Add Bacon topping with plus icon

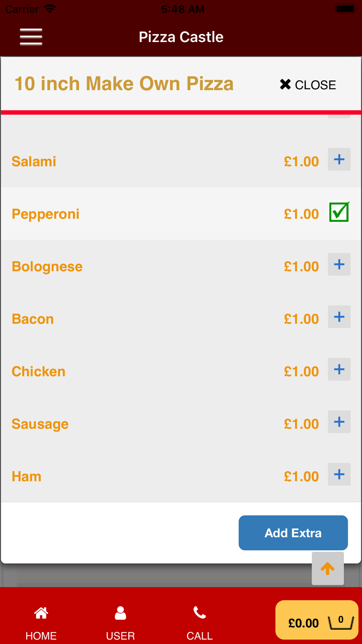[x=339, y=317]
